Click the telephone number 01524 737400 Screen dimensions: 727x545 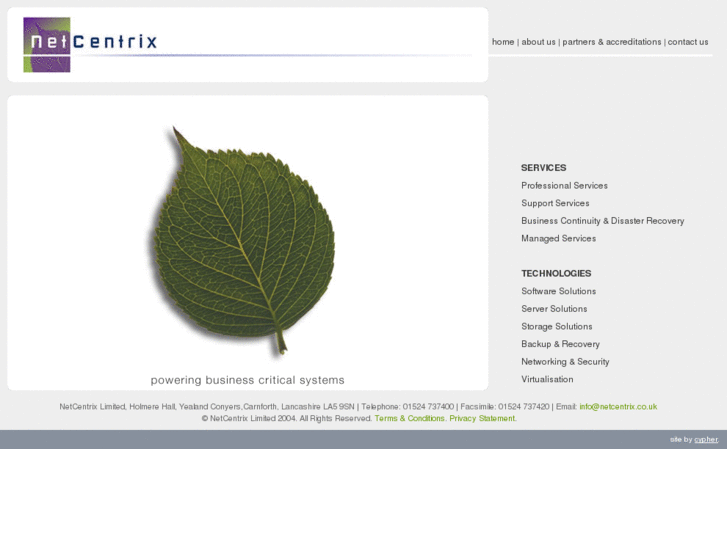[x=428, y=407]
